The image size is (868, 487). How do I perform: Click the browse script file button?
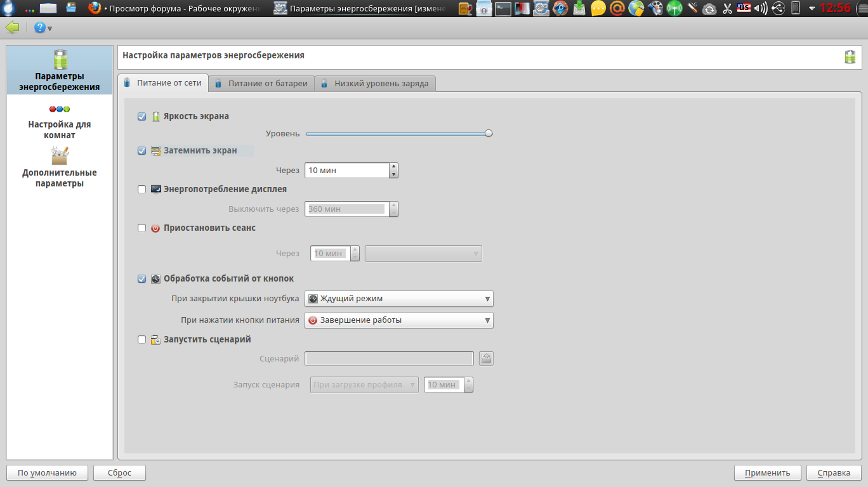tap(486, 359)
